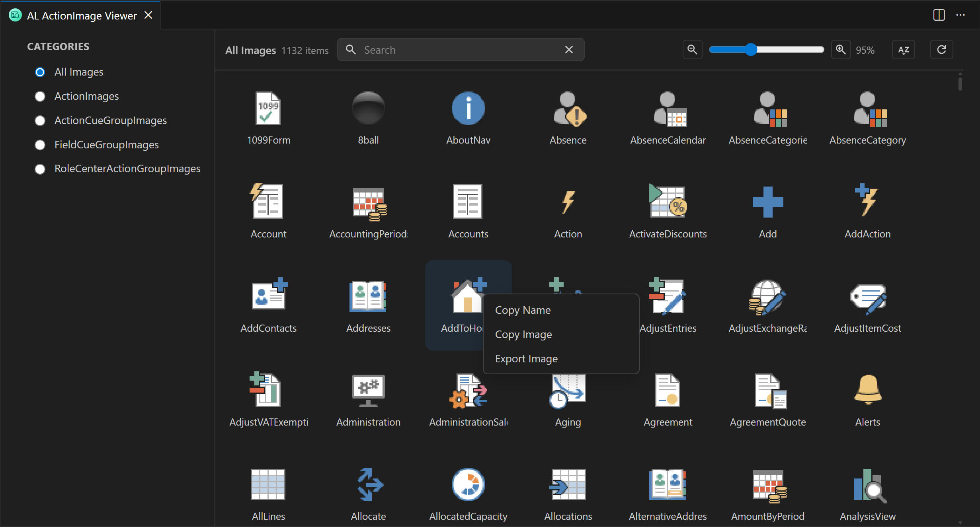Viewport: 980px width, 527px height.
Task: Choose Export Image from the context menu
Action: 526,358
